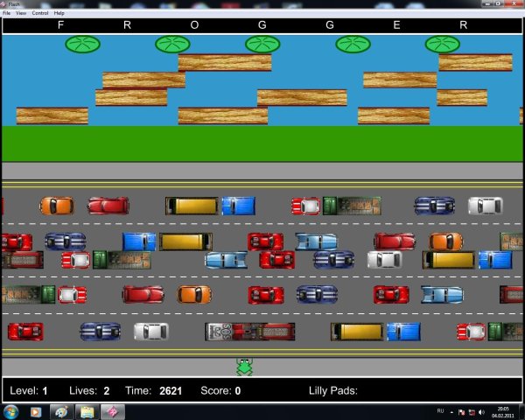Click the blue striped car in second-from-bottom lane
Viewport: 525px width, 420px height.
(x=317, y=295)
